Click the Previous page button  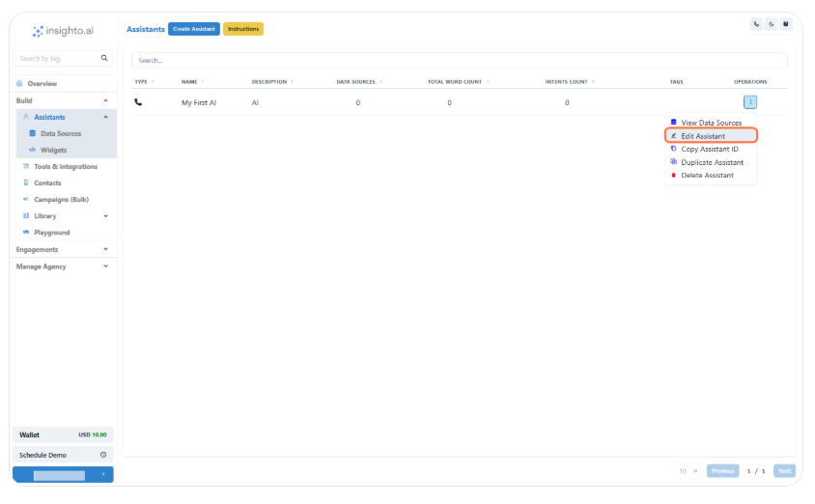tap(722, 471)
